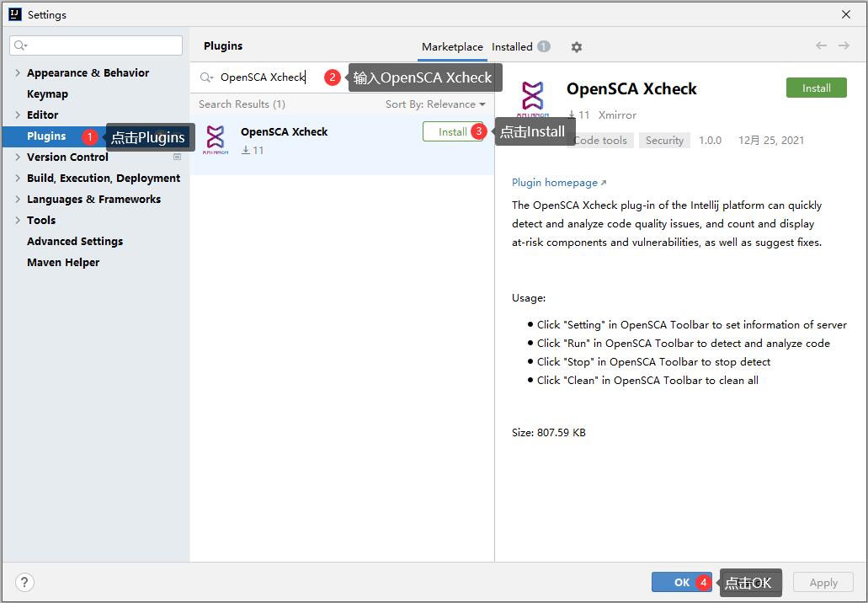868x603 pixels.
Task: Select Plugins in settings tree
Action: [x=46, y=136]
